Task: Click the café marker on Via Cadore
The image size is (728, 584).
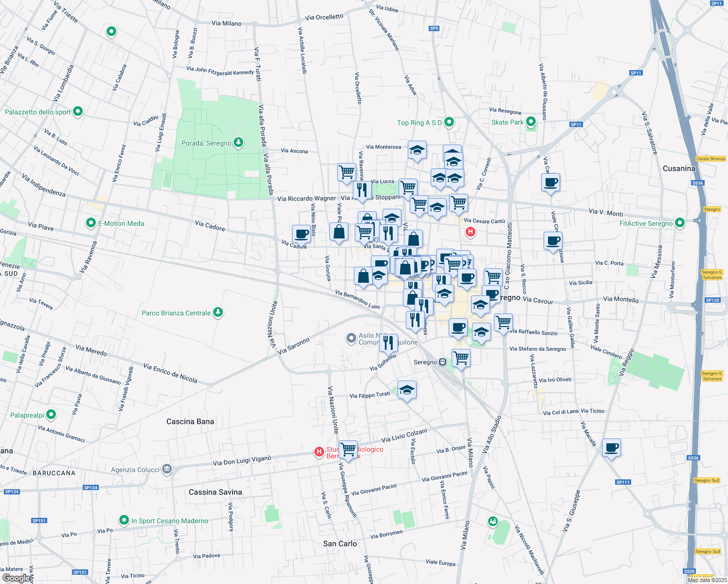Action: 302,234
